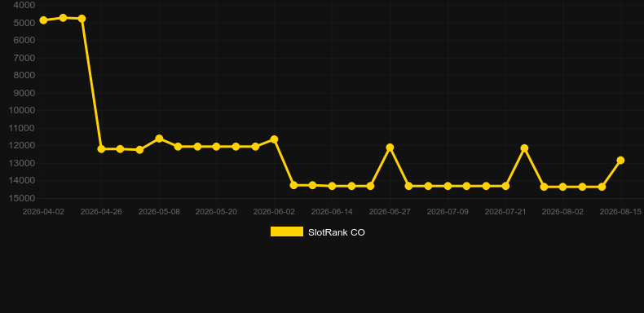The image size is (644, 313).
Task: Click y-axis label 13000
Action: click(x=22, y=163)
